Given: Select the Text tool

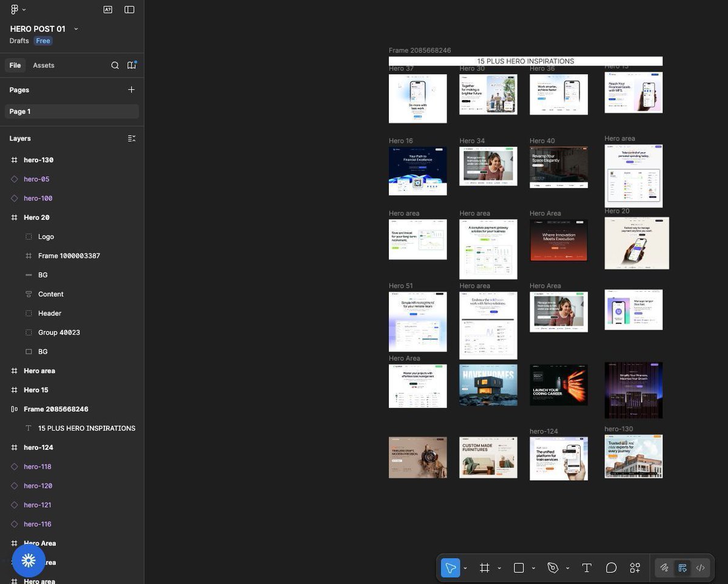Looking at the screenshot, I should 587,568.
